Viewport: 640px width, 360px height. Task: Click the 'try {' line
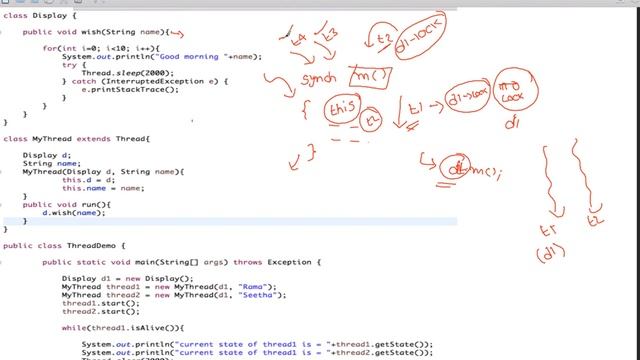tap(74, 65)
